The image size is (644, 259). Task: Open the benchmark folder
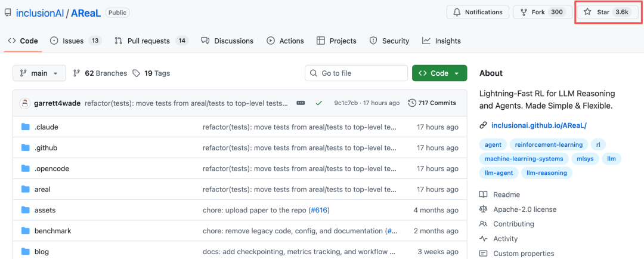pos(52,231)
